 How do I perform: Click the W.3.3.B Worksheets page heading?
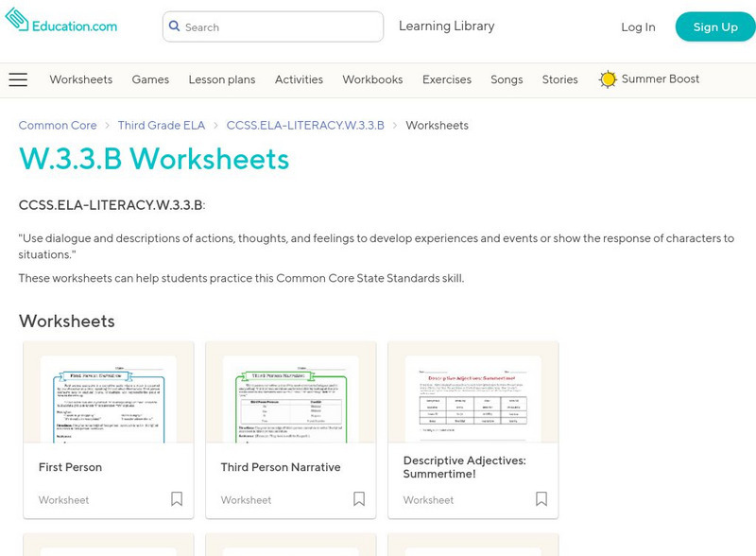(x=154, y=159)
